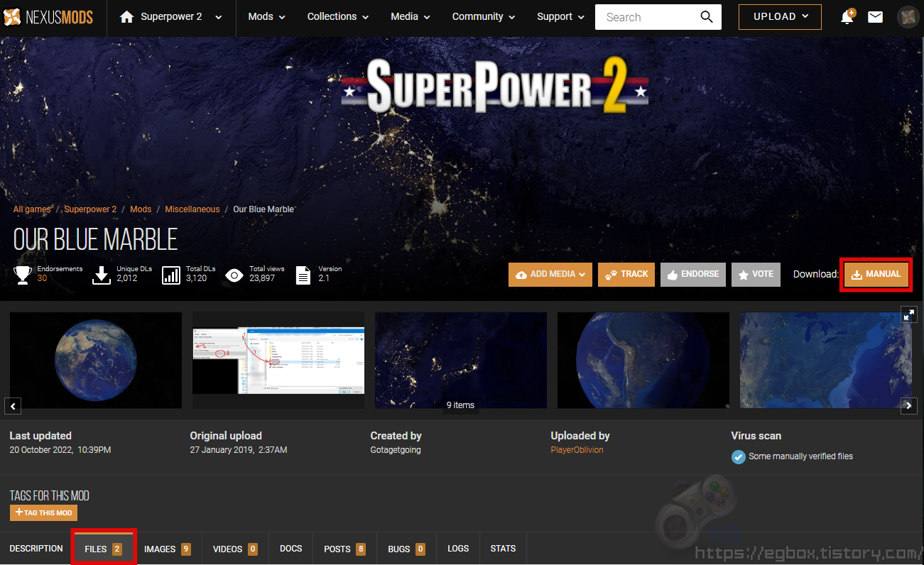
Task: Expand the Support menu
Action: tap(560, 16)
